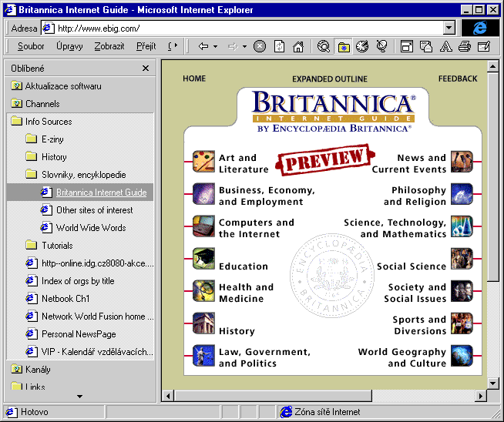Open the Přejít menu
Viewport: 504px width, 422px height.
146,46
